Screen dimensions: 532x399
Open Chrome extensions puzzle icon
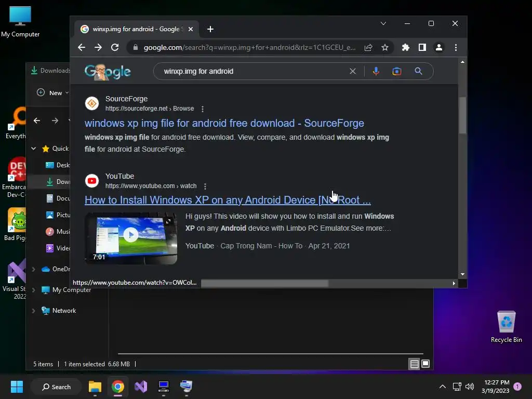[x=405, y=47]
